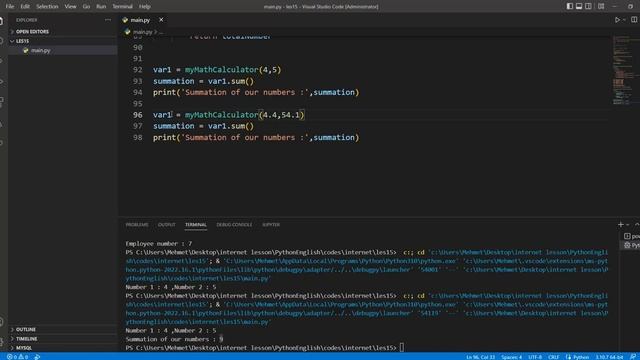Open the Customize Layout icon
This screenshot has height=360, width=640.
point(601,6)
